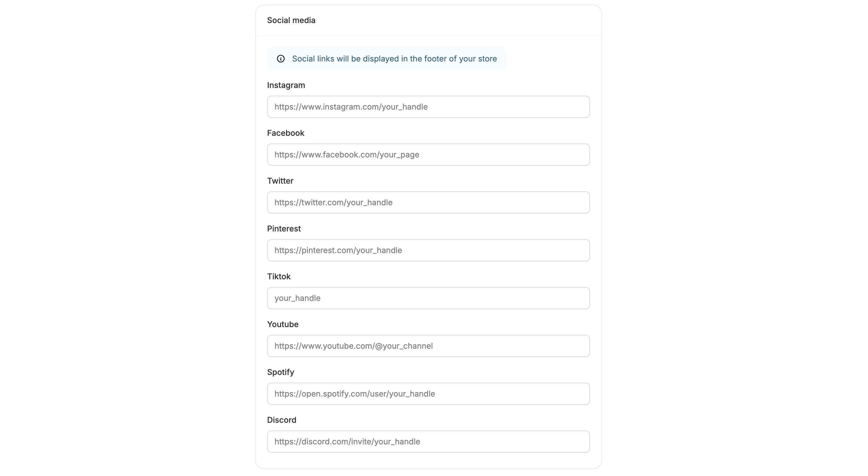Screen dimensions: 868x476
Task: Click the info icon in the banner
Action: [281, 59]
